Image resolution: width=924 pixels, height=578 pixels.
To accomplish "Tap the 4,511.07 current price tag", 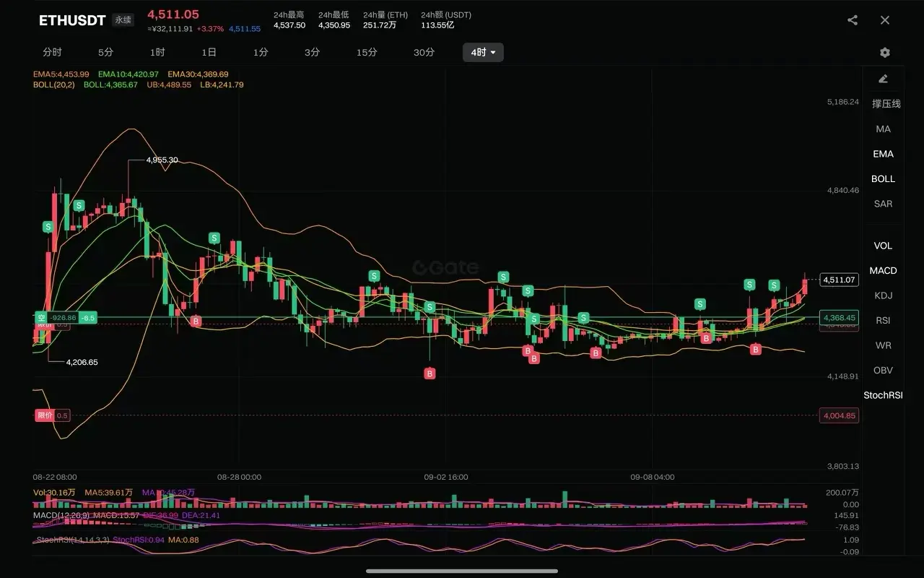I will [840, 280].
